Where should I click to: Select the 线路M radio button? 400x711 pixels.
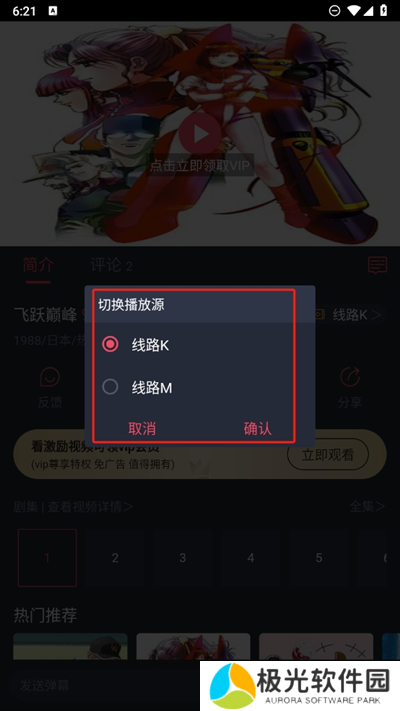110,387
